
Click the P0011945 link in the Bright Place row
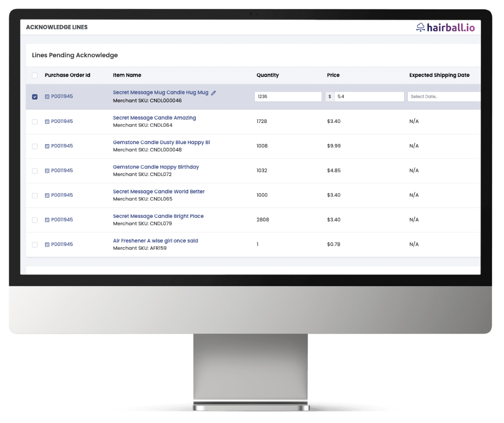pyautogui.click(x=62, y=220)
